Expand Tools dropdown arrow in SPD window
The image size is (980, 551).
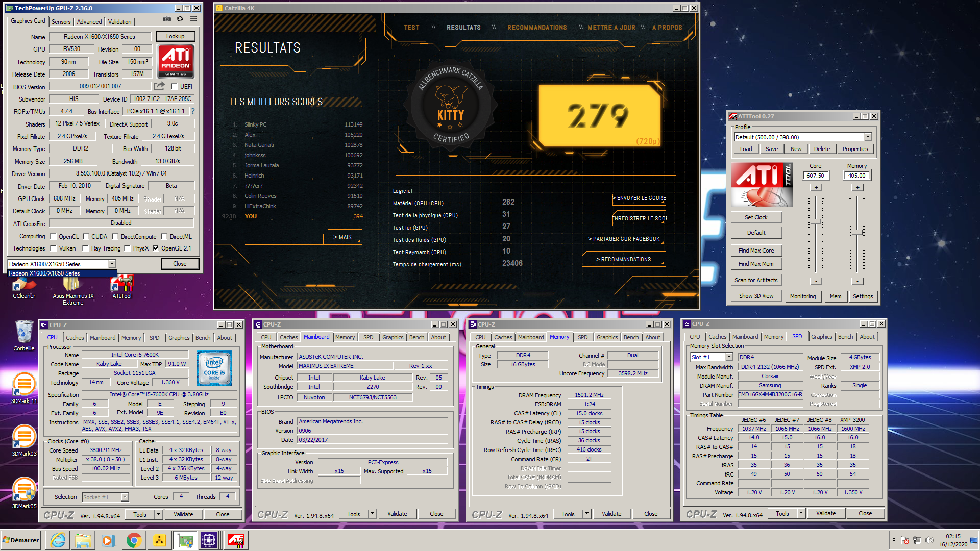pos(801,513)
